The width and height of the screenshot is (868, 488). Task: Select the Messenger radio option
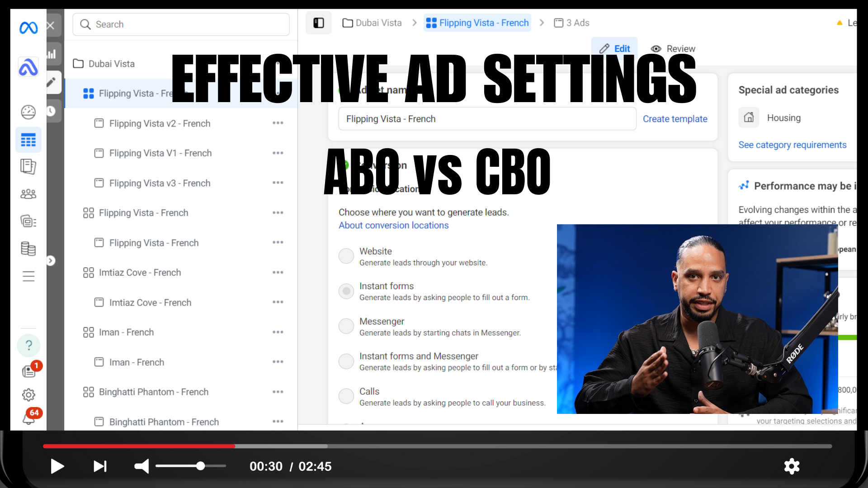click(346, 326)
